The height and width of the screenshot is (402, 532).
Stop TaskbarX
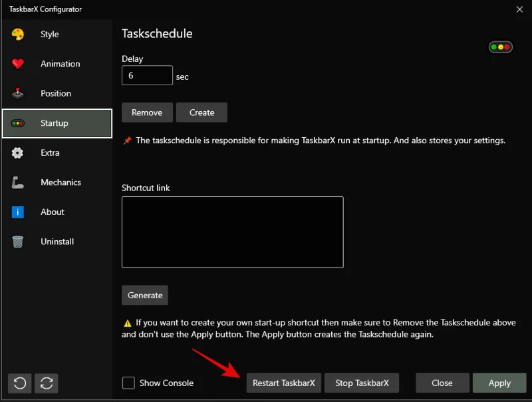tap(362, 383)
